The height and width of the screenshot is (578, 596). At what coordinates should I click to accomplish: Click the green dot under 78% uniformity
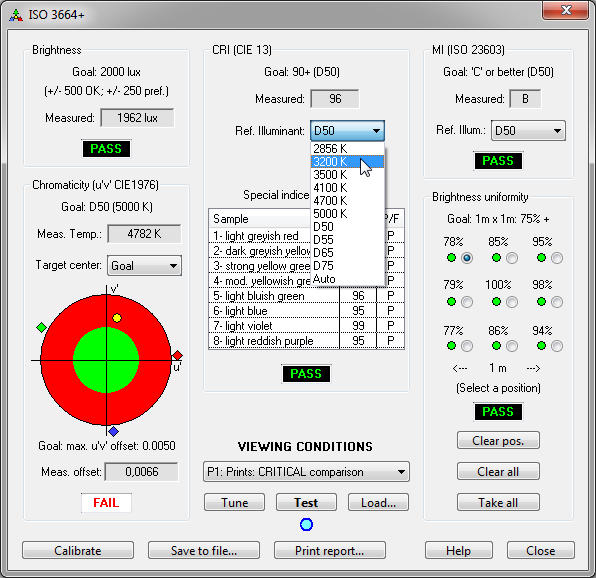coord(451,258)
